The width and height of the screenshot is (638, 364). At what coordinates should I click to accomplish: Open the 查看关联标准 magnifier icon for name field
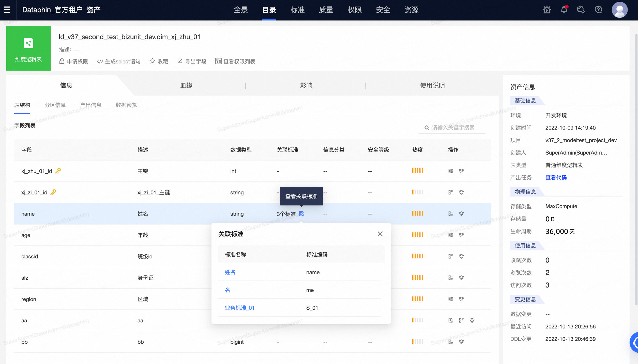(301, 214)
